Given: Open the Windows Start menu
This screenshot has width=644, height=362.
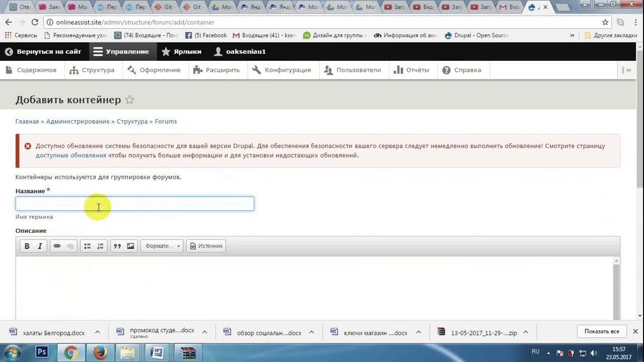Looking at the screenshot, I should 13,352.
